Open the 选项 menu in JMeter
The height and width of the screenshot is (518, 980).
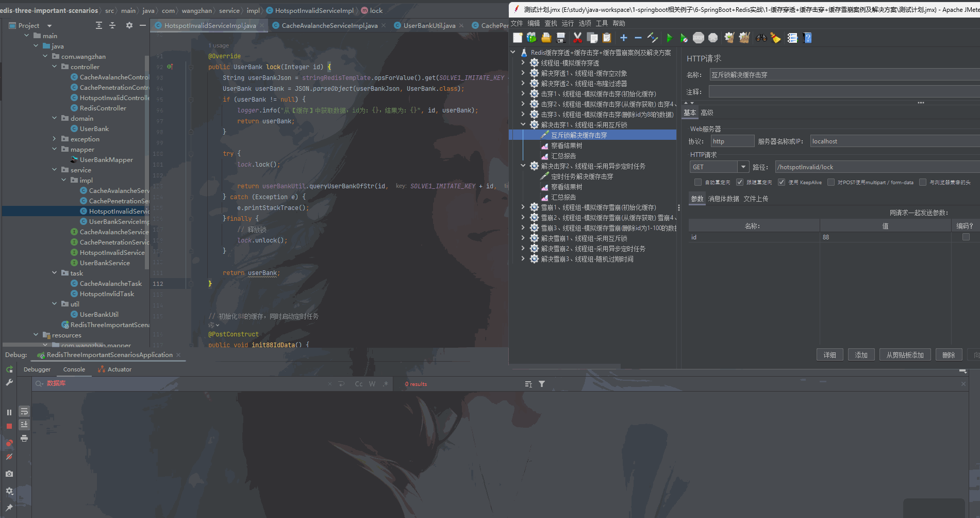585,23
